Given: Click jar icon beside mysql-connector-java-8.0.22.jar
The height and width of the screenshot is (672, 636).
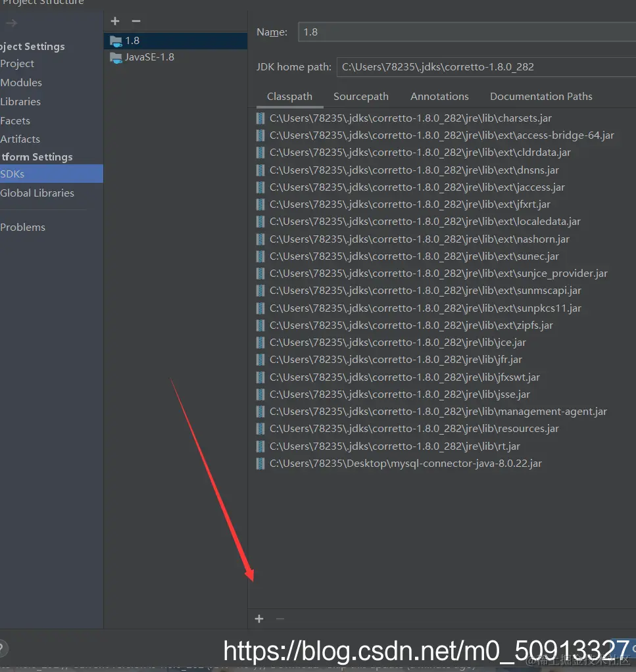Looking at the screenshot, I should click(260, 464).
